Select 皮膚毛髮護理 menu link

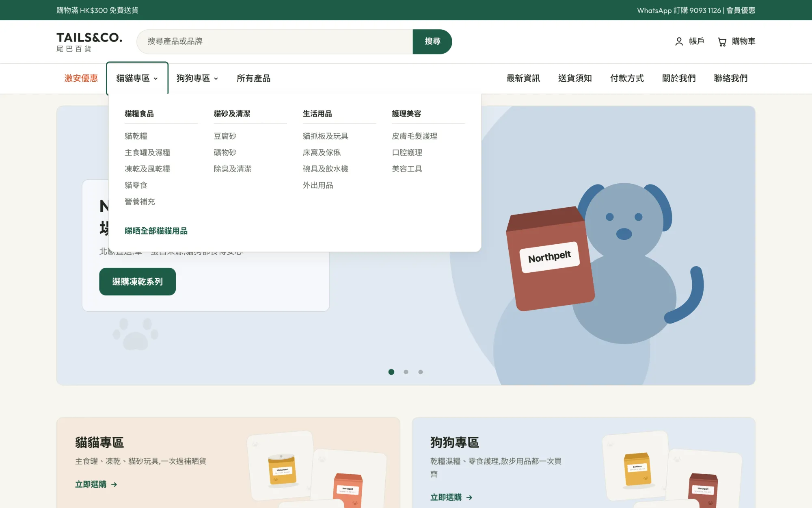coord(415,136)
